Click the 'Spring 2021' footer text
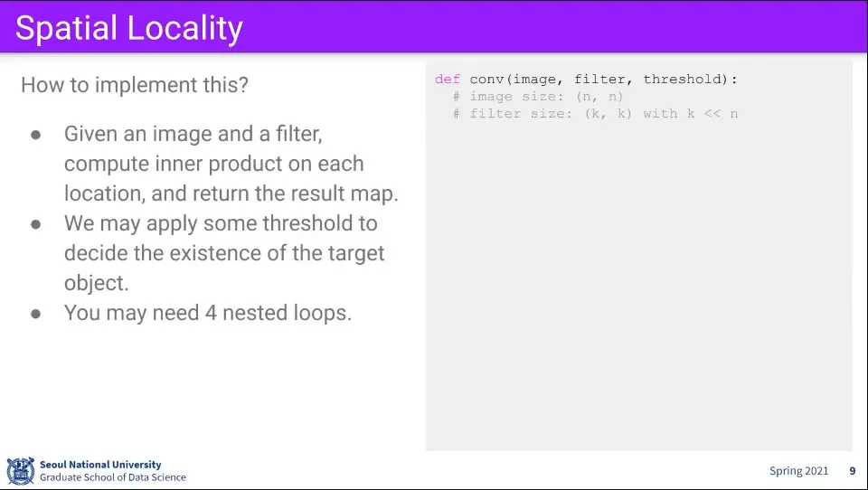 tap(798, 471)
